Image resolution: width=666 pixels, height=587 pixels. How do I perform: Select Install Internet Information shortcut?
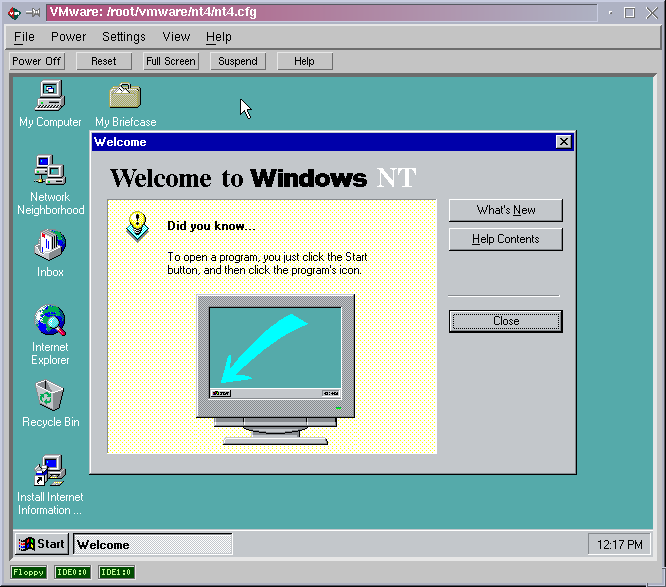point(50,471)
